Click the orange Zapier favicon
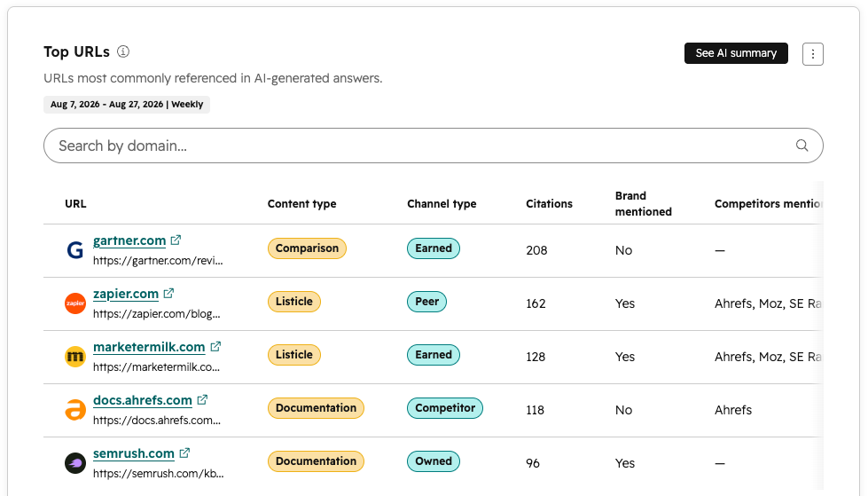The image size is (868, 496). [75, 303]
